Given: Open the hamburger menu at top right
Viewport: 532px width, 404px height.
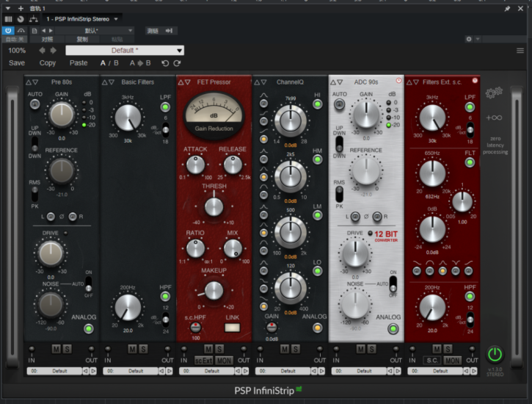Looking at the screenshot, I should (520, 51).
